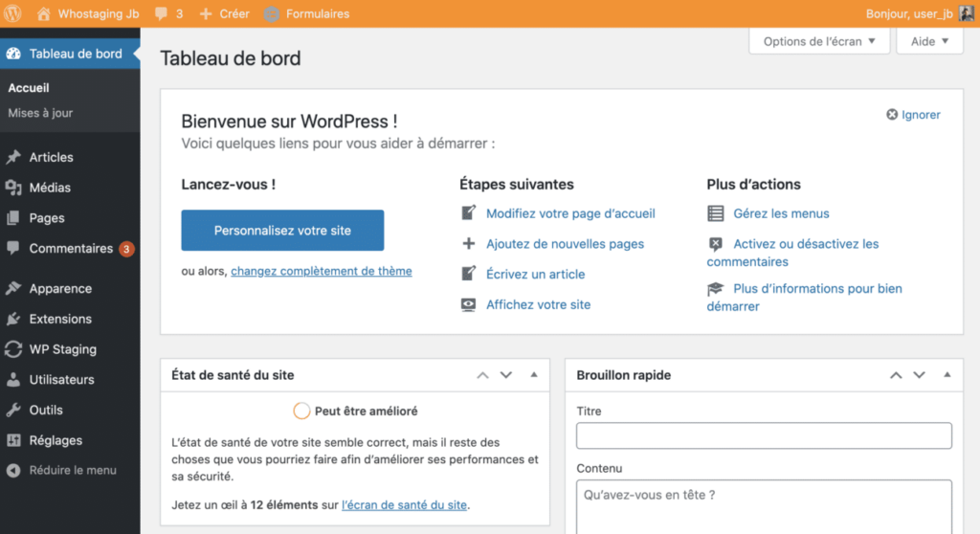Click the Commentaires bubble icon in sidebar

13,248
